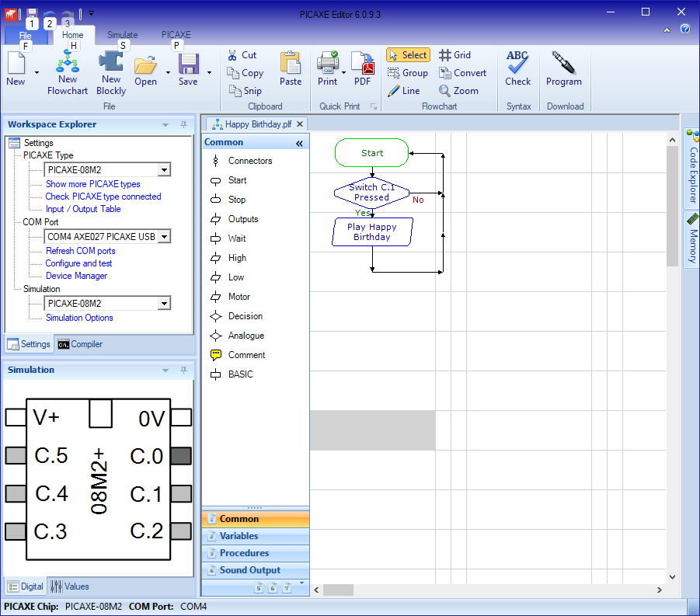Switch to the Simulate ribbon tab
700x616 pixels.
click(x=122, y=35)
